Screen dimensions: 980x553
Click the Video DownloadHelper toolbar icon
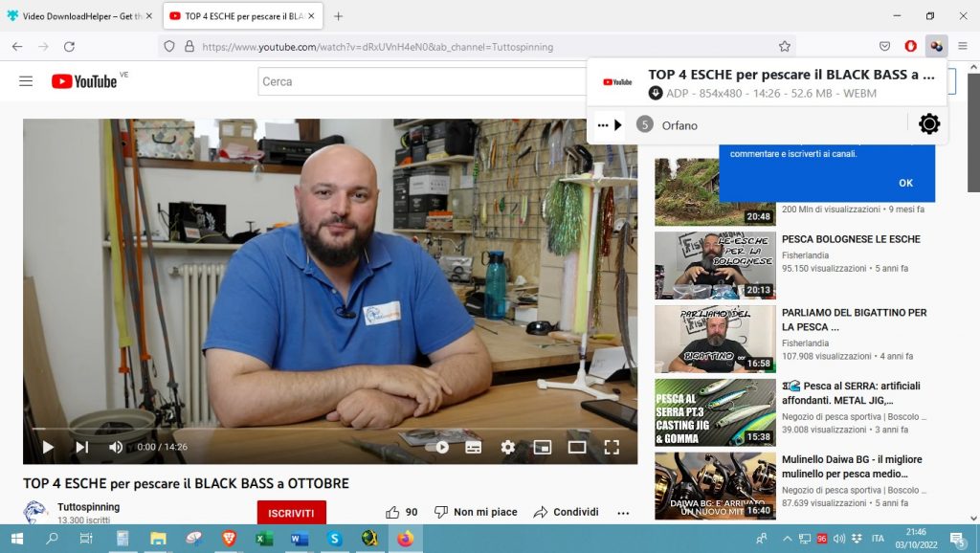pos(936,46)
